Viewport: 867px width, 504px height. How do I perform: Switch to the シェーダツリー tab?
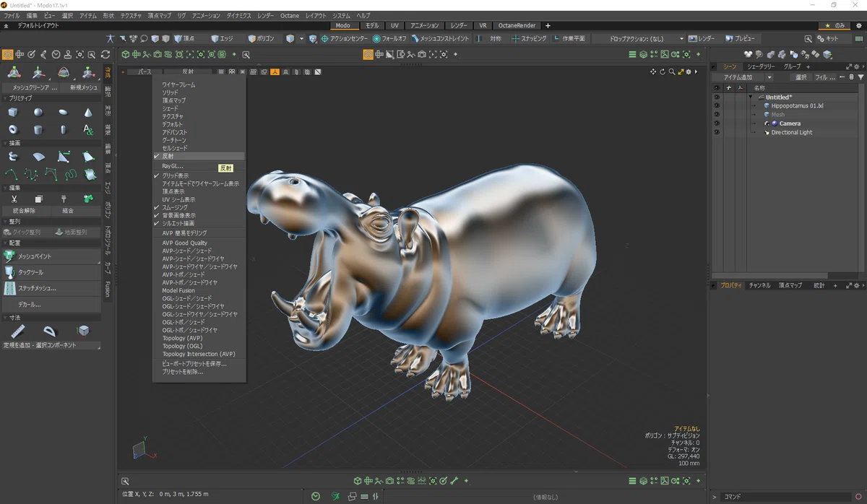(x=760, y=66)
